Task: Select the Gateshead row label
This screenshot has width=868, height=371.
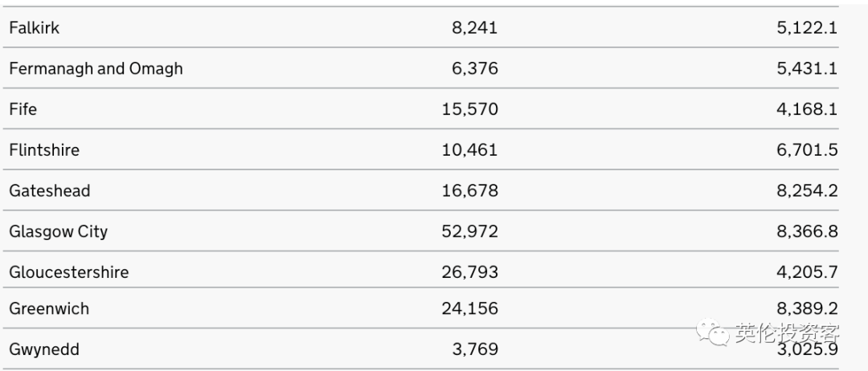Action: [50, 191]
